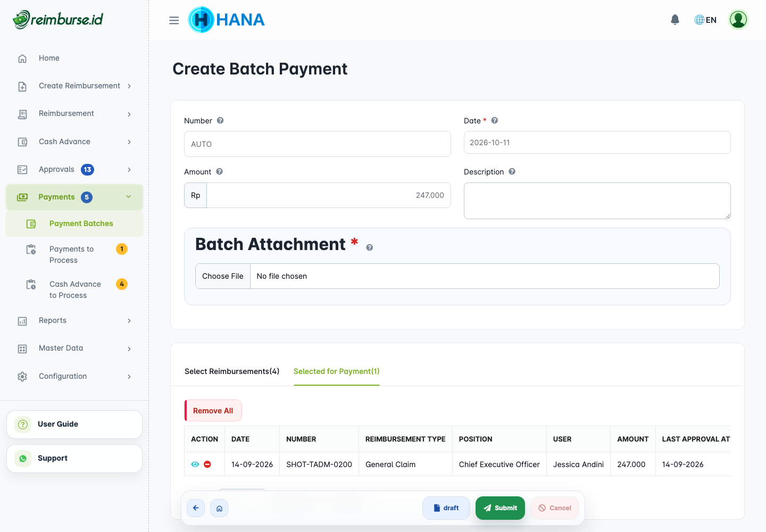Click the reimburse.id logo
Screen dimensions: 766x532
click(x=58, y=20)
